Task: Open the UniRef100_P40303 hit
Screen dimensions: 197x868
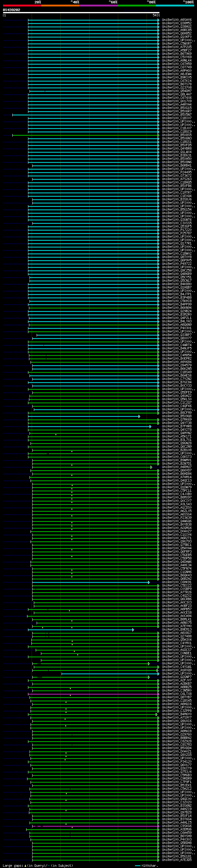Action: [x=177, y=839]
